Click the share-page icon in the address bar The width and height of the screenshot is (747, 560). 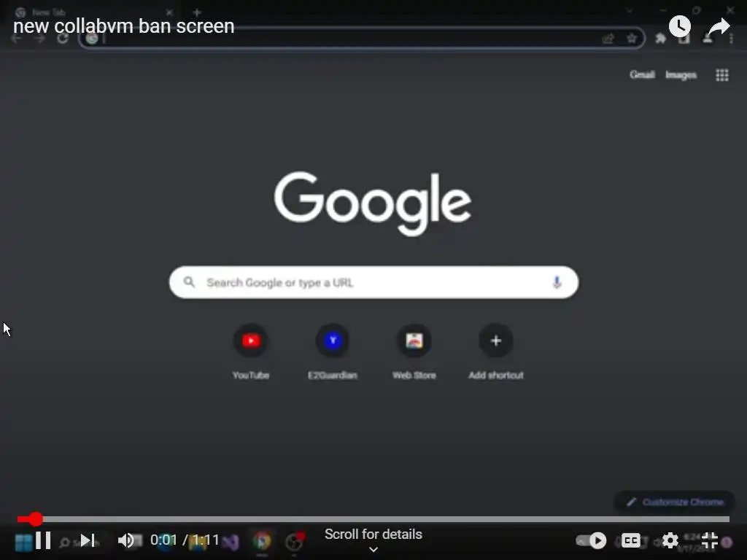point(608,39)
